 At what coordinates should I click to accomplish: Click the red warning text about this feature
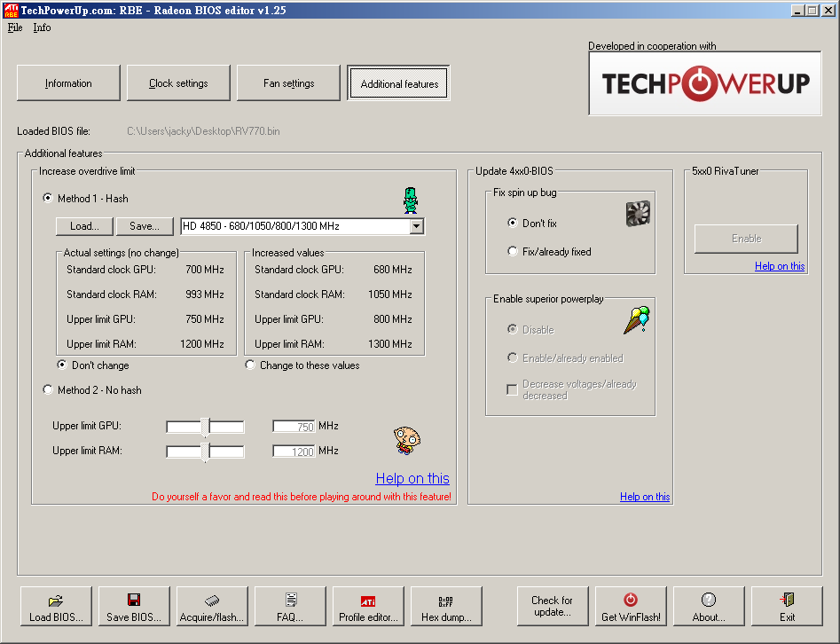(x=302, y=497)
